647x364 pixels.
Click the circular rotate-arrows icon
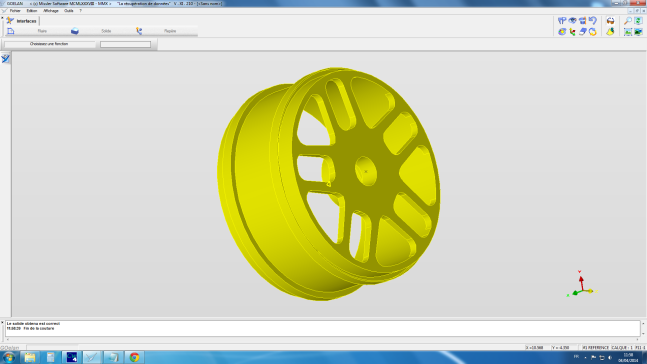pos(593,32)
